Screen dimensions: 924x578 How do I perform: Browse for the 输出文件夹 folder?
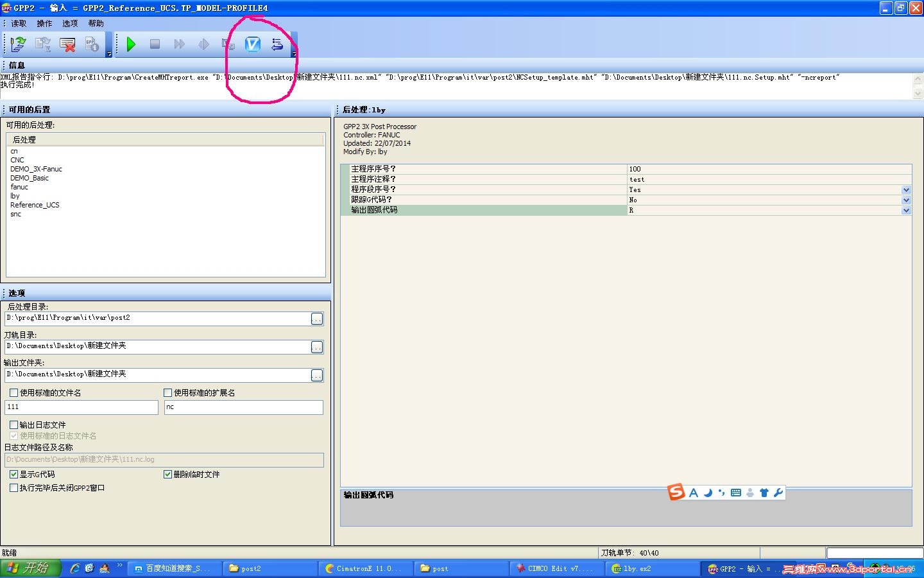pyautogui.click(x=317, y=375)
